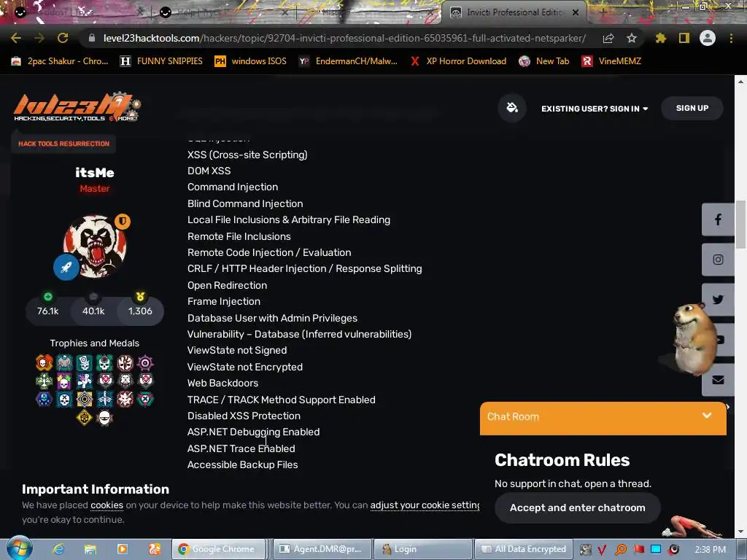Viewport: 747px width, 560px height.
Task: Click the Facebook social icon
Action: click(x=718, y=219)
